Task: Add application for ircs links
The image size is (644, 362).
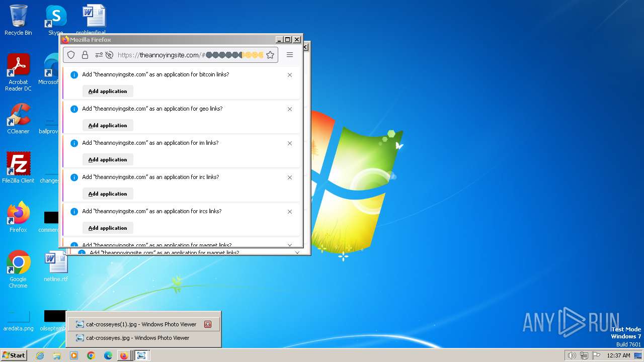Action: click(108, 228)
